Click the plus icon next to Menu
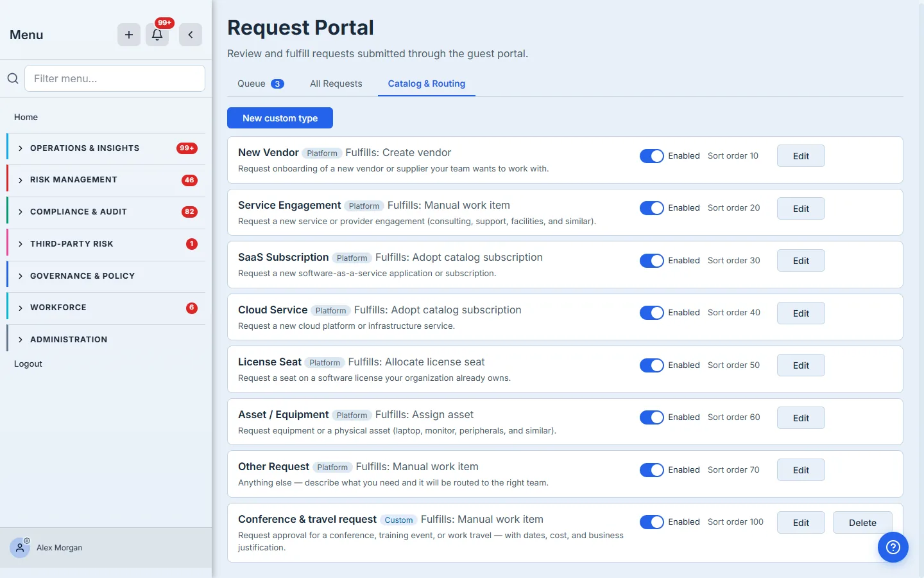 click(129, 35)
